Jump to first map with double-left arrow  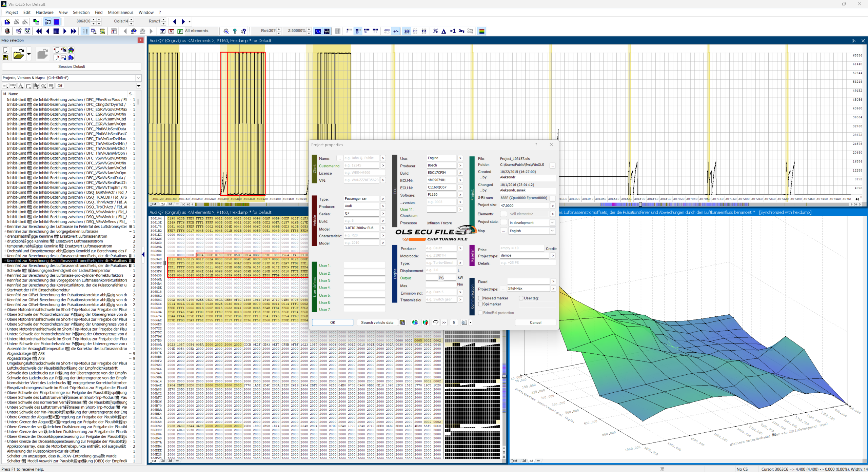(x=39, y=31)
